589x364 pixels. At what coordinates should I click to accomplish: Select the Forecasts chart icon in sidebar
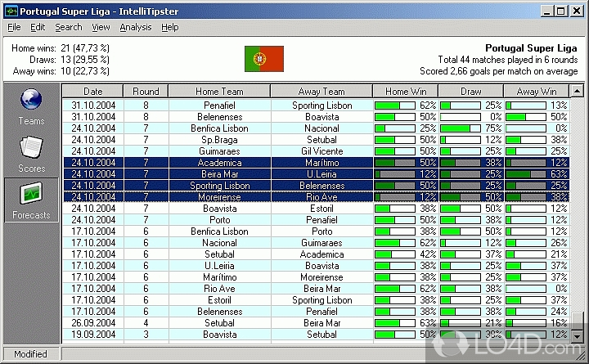(x=31, y=193)
